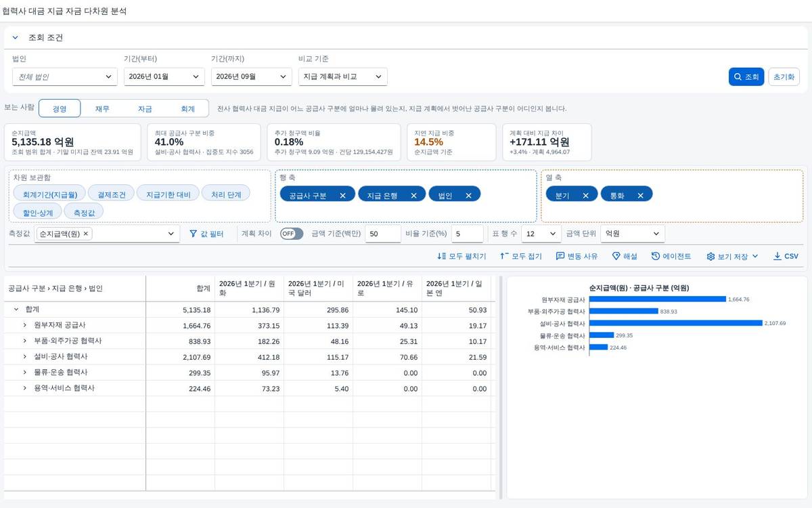Click the 금액 기준(백만) input field
812x508 pixels.
pyautogui.click(x=383, y=234)
